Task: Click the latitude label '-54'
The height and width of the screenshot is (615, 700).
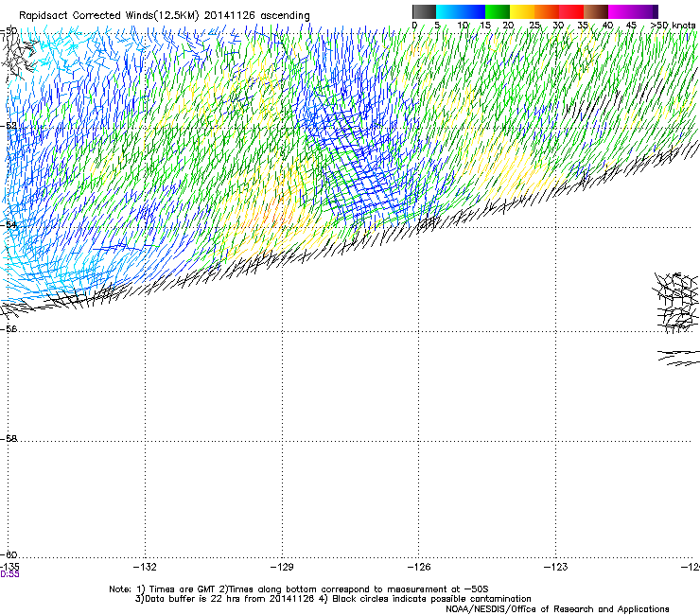Action: pyautogui.click(x=9, y=224)
